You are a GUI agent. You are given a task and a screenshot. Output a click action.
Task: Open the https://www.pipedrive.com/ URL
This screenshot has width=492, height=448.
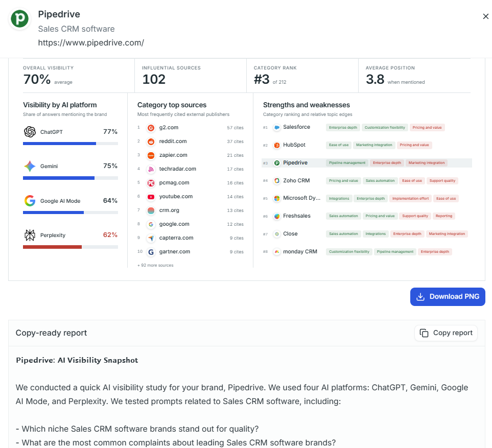click(91, 43)
